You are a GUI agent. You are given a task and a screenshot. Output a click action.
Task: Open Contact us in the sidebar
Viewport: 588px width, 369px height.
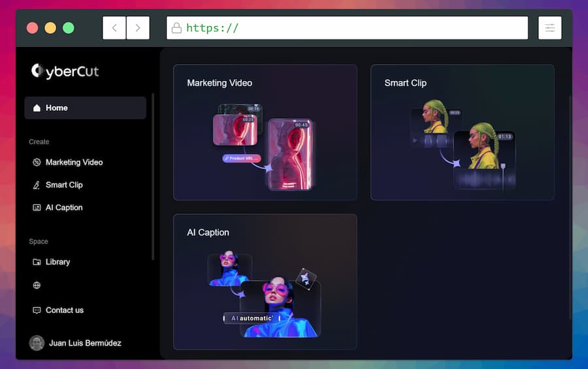[x=58, y=310]
